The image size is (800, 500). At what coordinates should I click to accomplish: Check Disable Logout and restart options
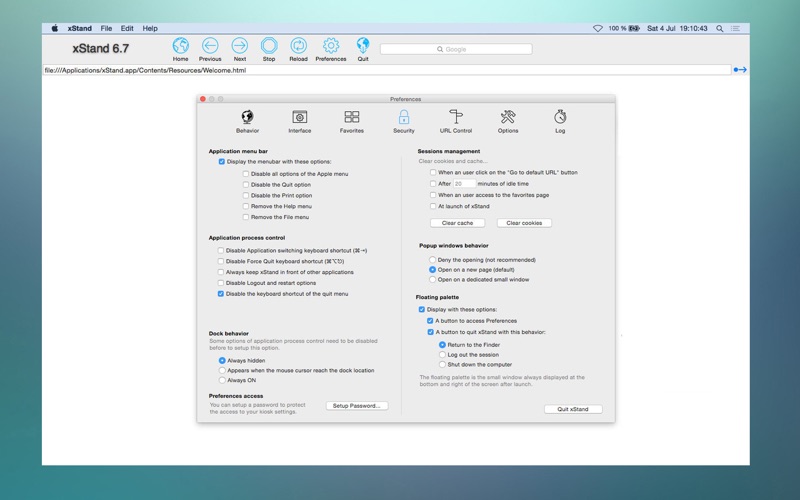(x=220, y=283)
